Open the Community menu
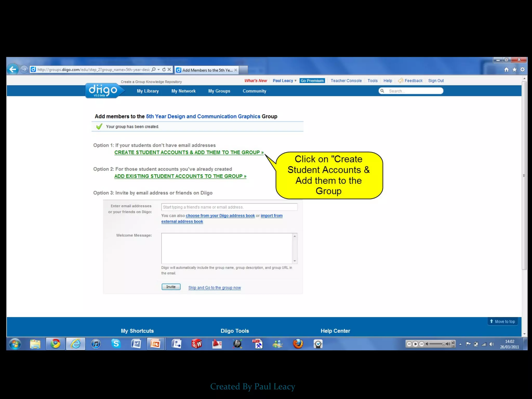This screenshot has height=399, width=532. pyautogui.click(x=254, y=91)
